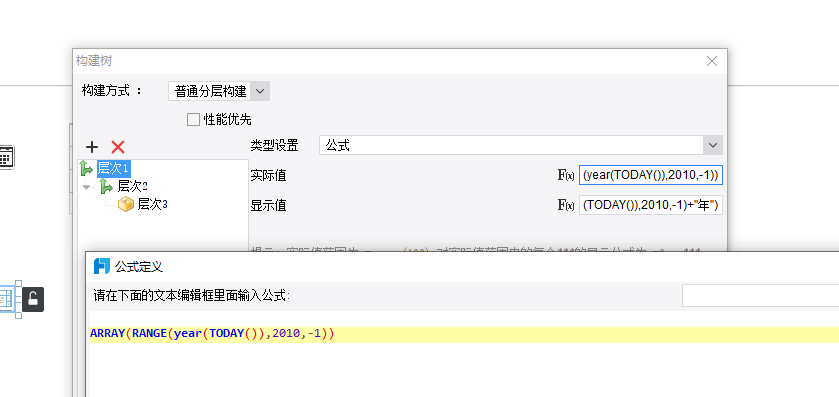Open formula editor for 实际值 field

coord(566,175)
